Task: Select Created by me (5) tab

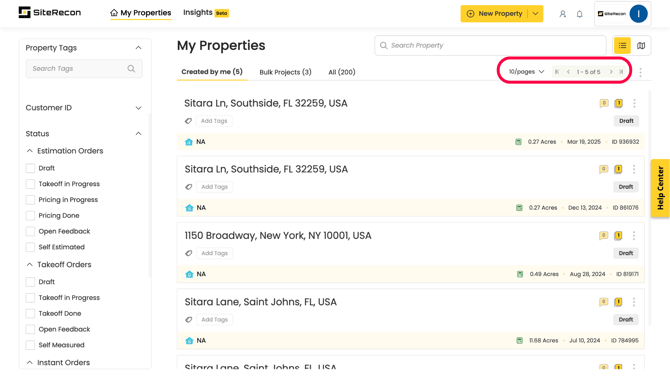Action: click(x=212, y=72)
